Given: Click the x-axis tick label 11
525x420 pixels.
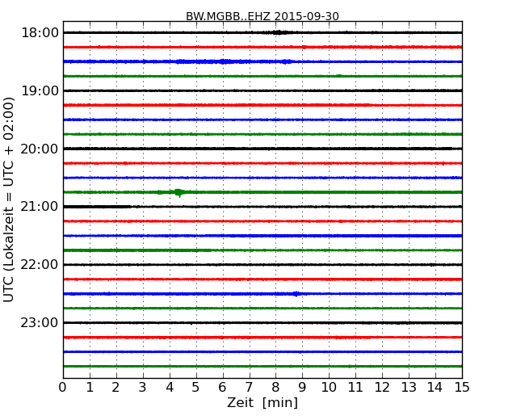Looking at the screenshot, I should click(x=355, y=387).
